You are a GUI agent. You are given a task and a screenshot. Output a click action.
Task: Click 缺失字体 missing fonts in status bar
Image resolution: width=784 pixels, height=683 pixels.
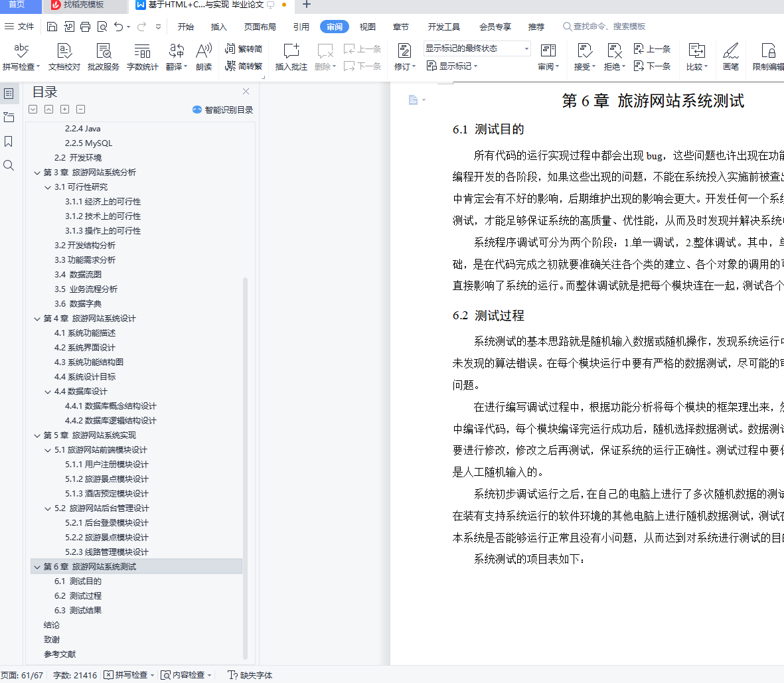250,675
